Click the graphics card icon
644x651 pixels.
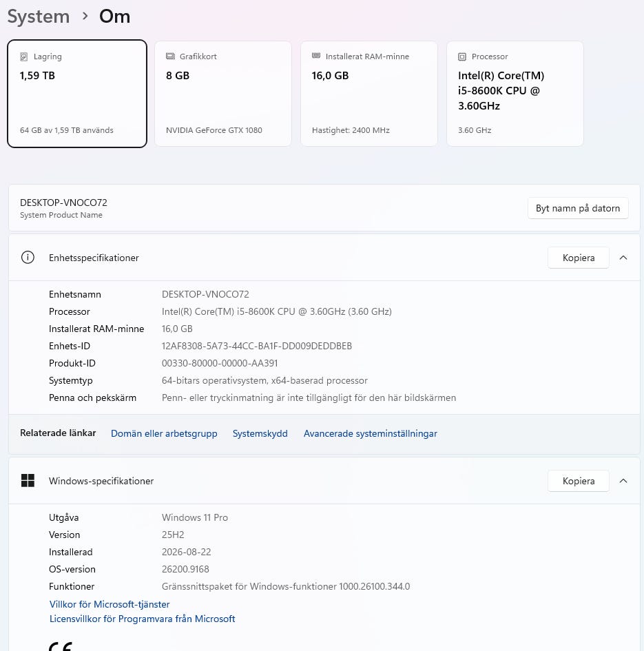pyautogui.click(x=170, y=56)
